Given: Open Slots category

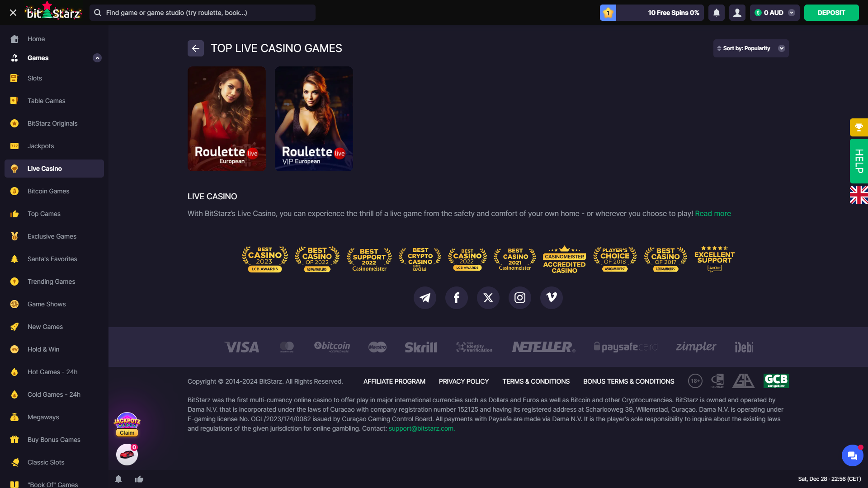Looking at the screenshot, I should [54, 78].
